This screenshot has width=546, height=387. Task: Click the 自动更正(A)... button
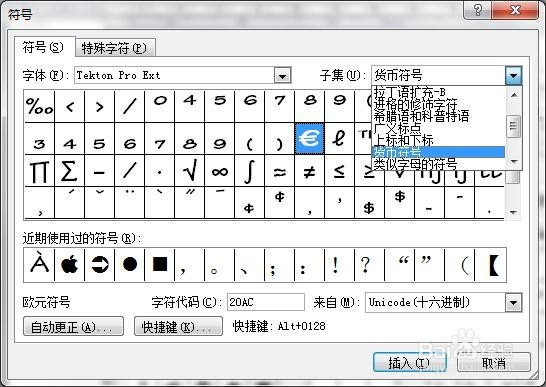73,326
